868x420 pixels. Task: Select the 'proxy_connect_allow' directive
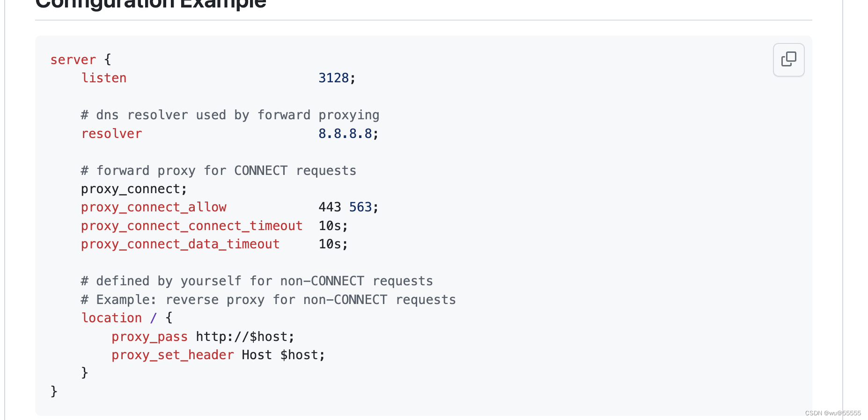pos(154,207)
